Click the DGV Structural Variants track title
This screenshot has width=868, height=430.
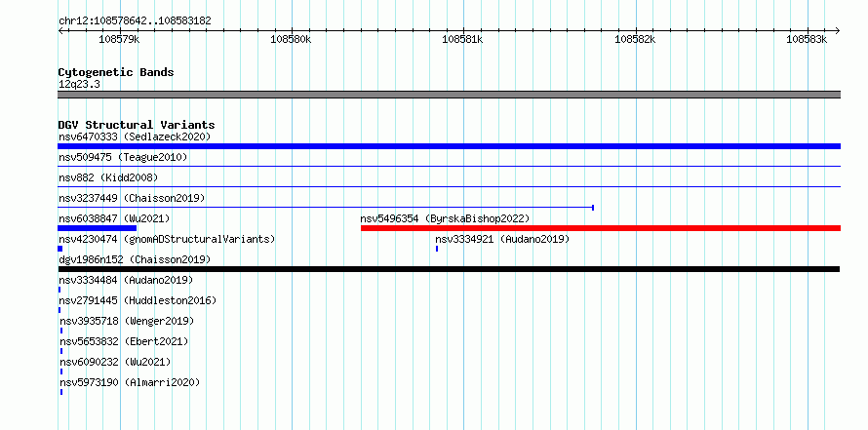click(137, 125)
